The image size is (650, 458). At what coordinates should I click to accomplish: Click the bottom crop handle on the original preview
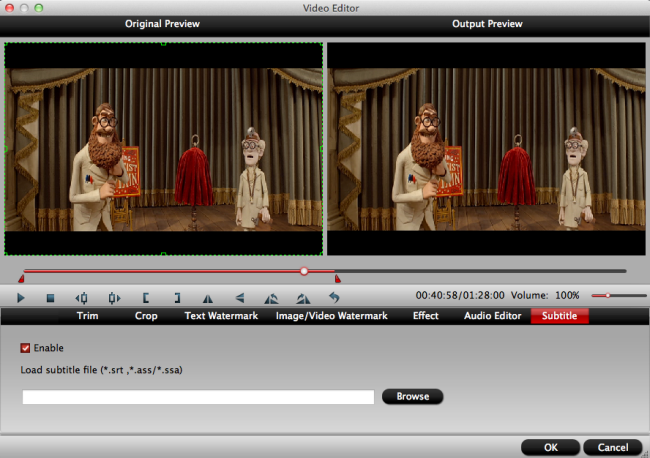163,254
